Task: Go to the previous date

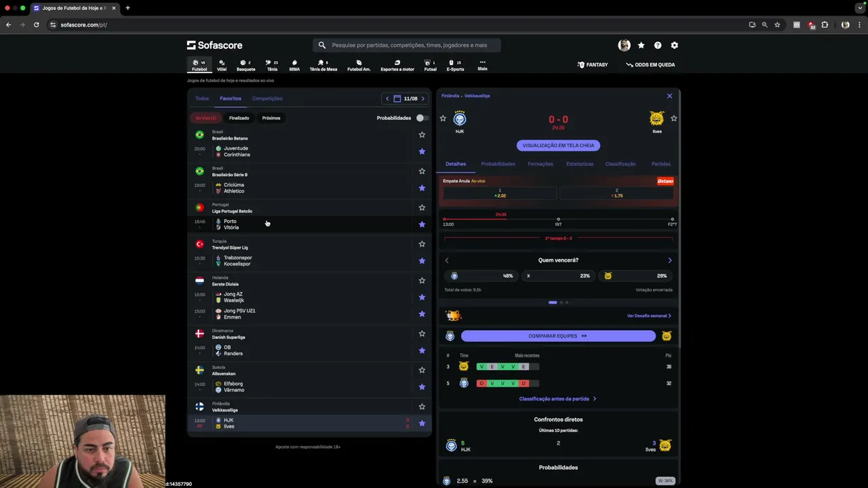Action: (387, 99)
